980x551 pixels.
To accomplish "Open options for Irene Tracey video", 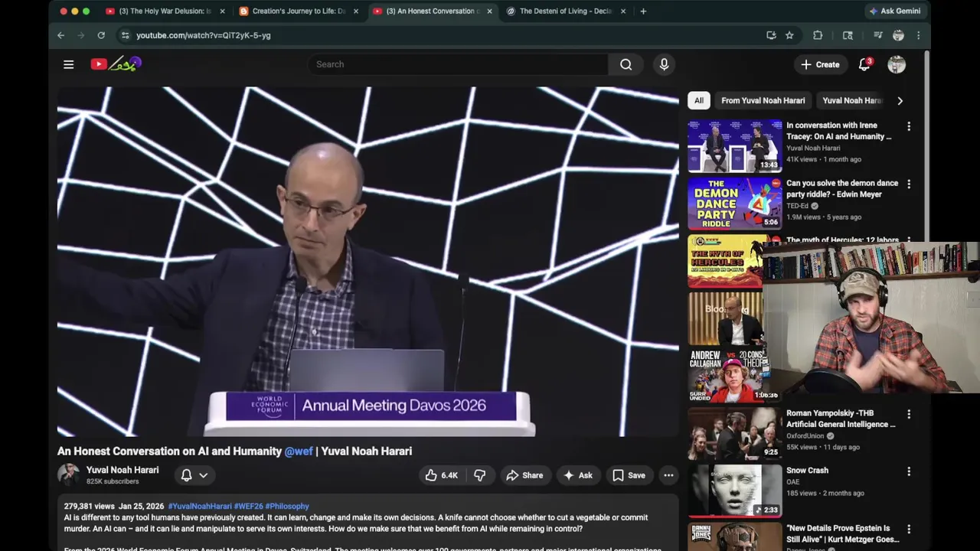I will [x=909, y=126].
